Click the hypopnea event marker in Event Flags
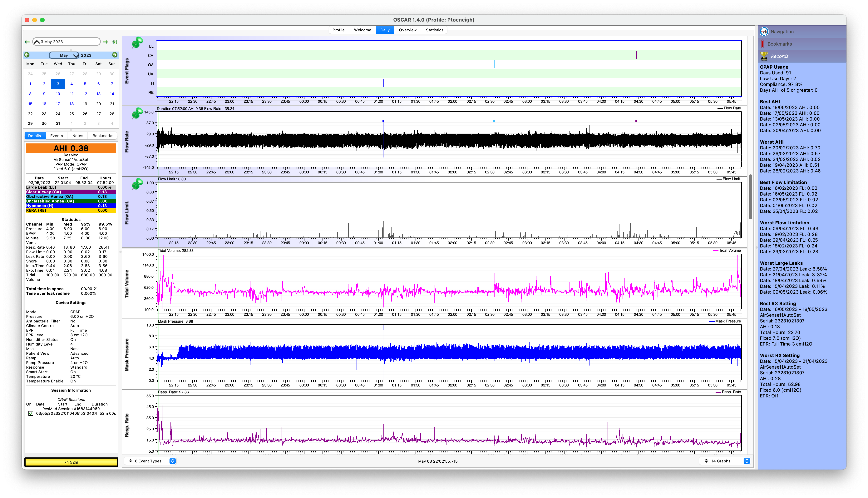The width and height of the screenshot is (868, 498). [384, 83]
